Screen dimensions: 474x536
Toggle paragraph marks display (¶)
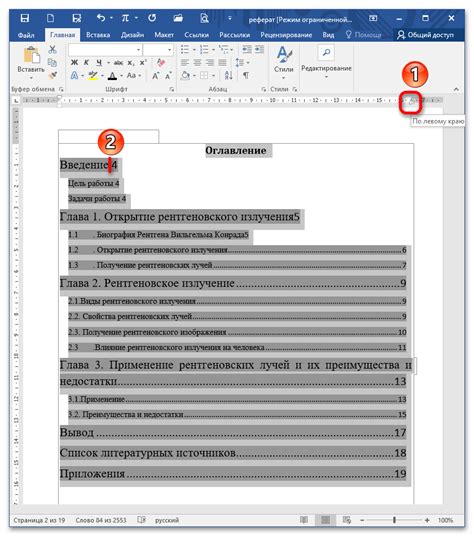tap(246, 75)
